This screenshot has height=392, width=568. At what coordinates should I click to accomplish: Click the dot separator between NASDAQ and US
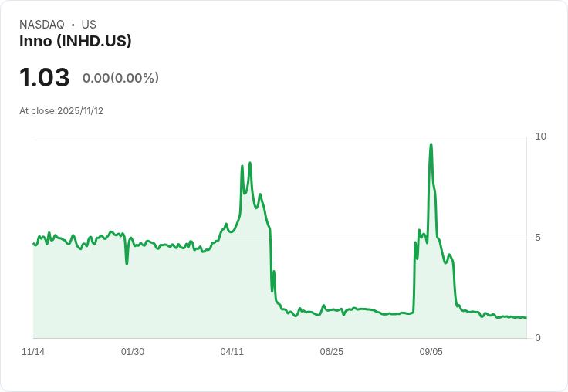pyautogui.click(x=73, y=25)
